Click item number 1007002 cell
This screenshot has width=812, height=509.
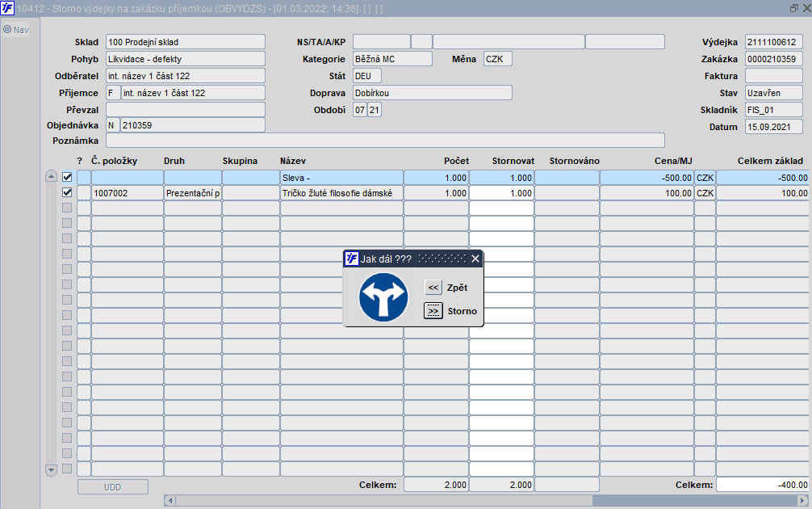(x=128, y=193)
